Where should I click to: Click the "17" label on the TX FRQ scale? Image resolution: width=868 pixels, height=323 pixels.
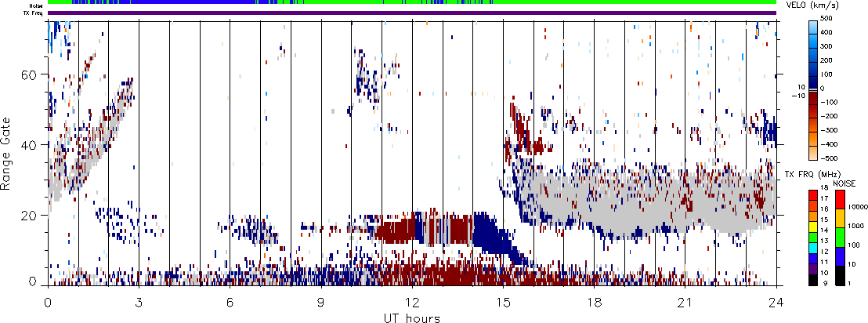coord(825,198)
